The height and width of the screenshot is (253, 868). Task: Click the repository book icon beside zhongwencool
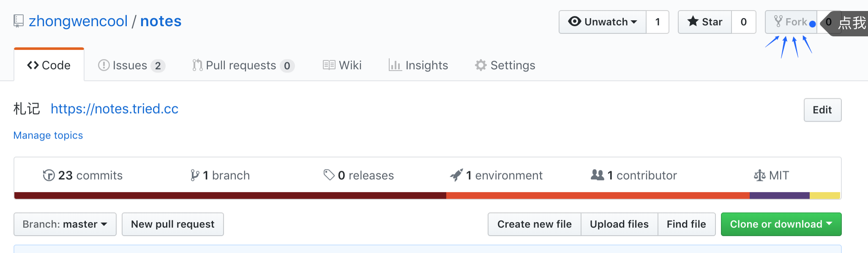19,21
